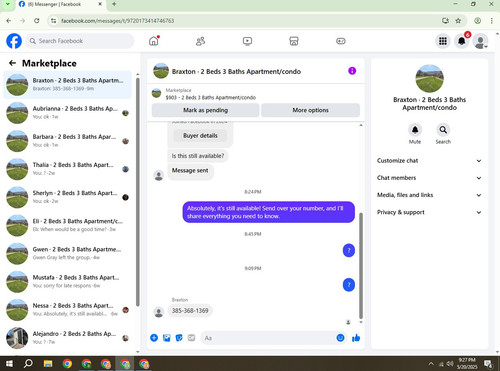
Task: Expand Chat members section
Action: pyautogui.click(x=429, y=178)
